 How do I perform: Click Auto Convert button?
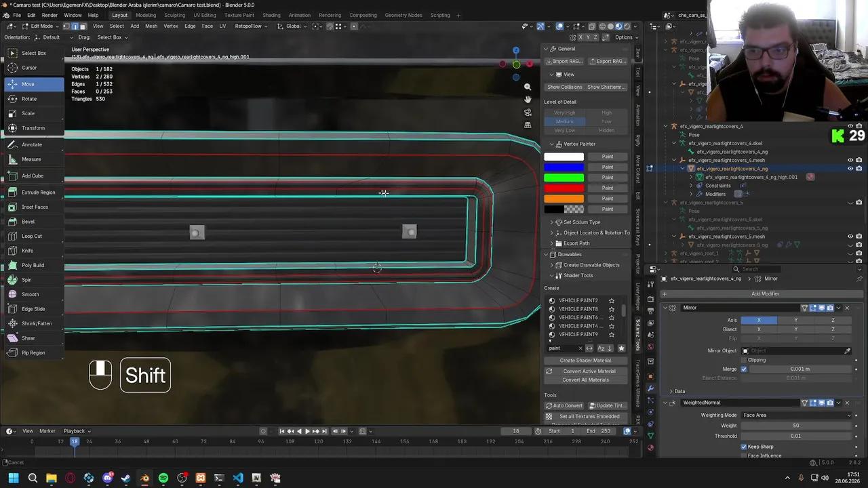tap(564, 406)
